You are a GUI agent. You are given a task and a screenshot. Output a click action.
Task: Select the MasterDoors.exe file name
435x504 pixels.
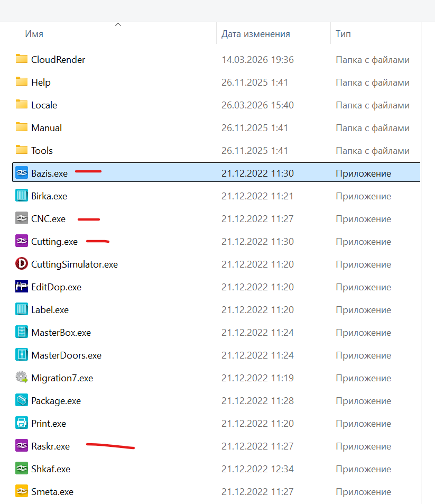coord(67,355)
